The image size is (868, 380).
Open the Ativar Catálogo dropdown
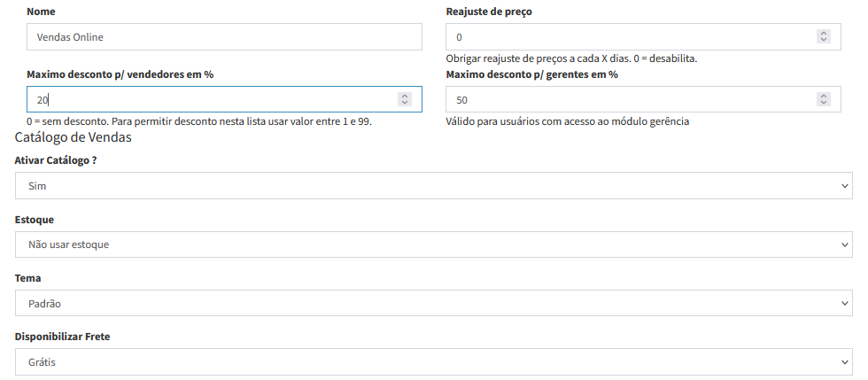pyautogui.click(x=433, y=186)
